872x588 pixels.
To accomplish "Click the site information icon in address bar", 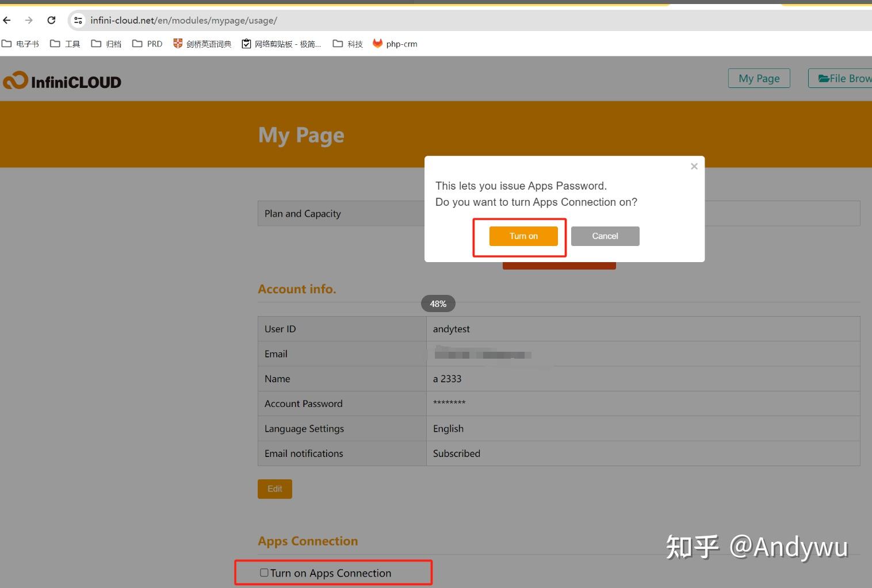I will click(x=78, y=20).
